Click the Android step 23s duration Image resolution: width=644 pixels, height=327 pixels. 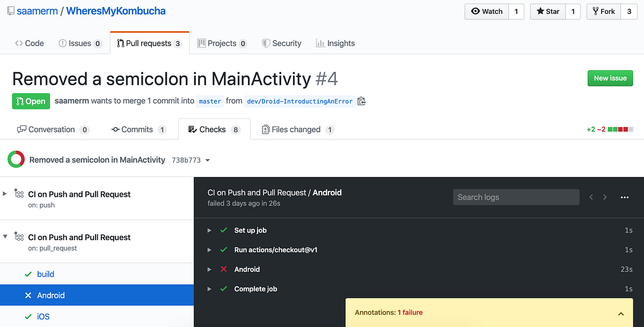(x=626, y=270)
